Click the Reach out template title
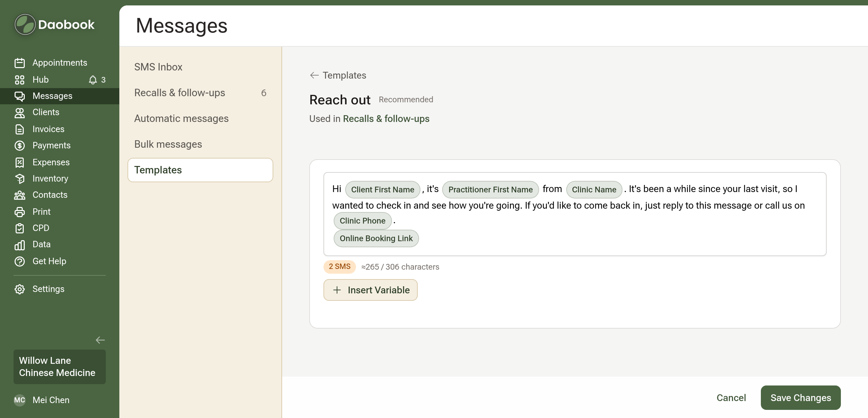This screenshot has width=868, height=418. [340, 100]
